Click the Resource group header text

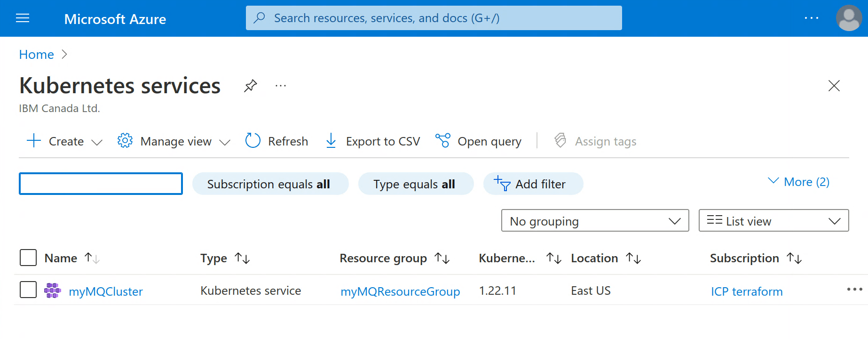pyautogui.click(x=383, y=258)
